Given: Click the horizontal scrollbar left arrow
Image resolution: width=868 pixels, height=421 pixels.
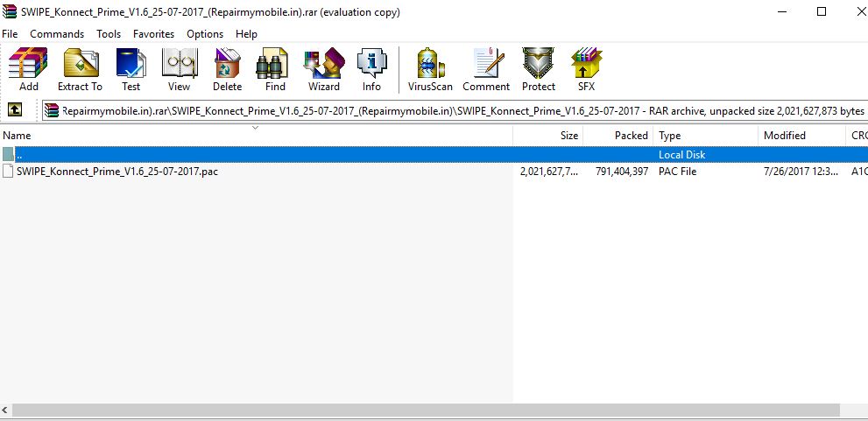Looking at the screenshot, I should click(x=5, y=410).
